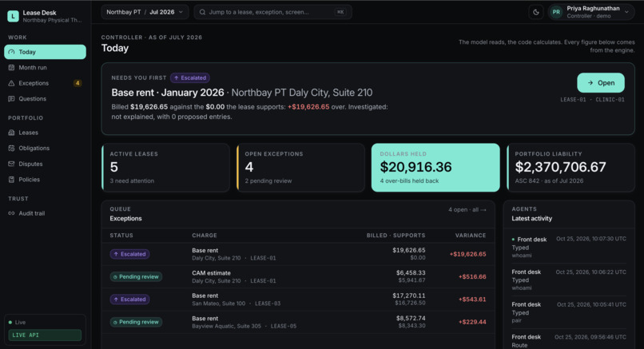This screenshot has height=349, width=644.
Task: Select the Portfolio Liability card
Action: tap(571, 168)
